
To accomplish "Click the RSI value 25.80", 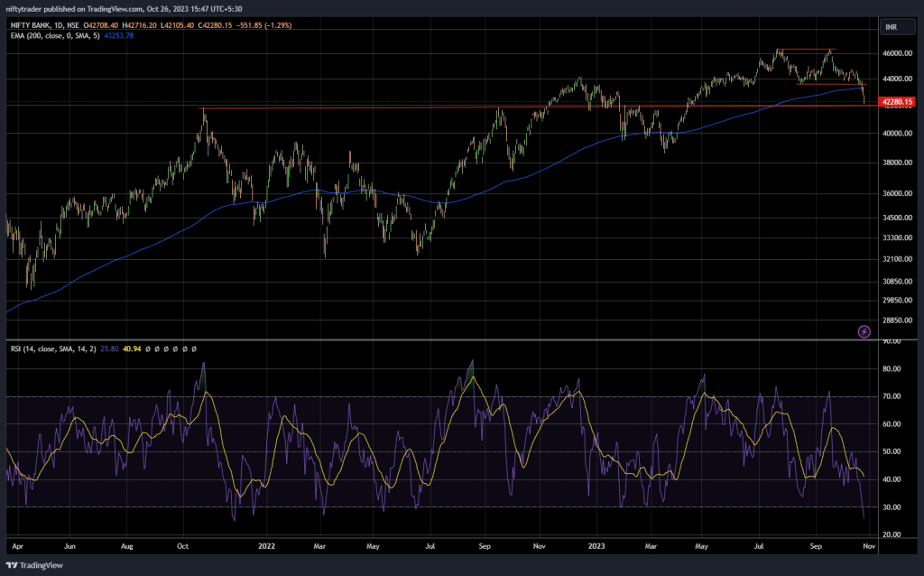I will point(109,349).
